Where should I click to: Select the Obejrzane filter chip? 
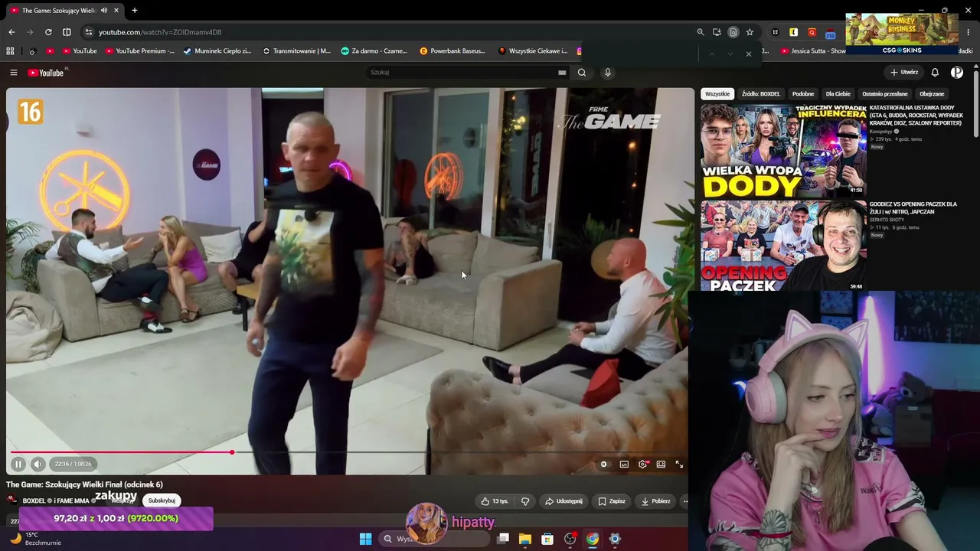pyautogui.click(x=932, y=94)
